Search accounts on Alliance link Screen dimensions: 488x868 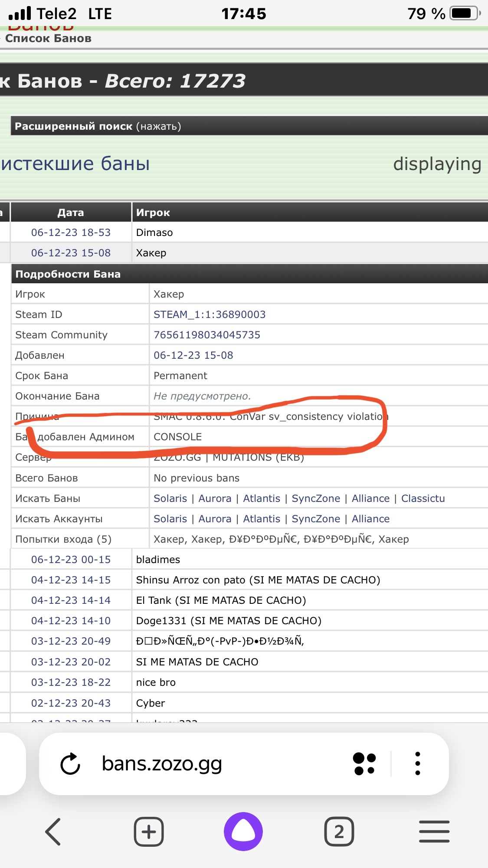(370, 519)
